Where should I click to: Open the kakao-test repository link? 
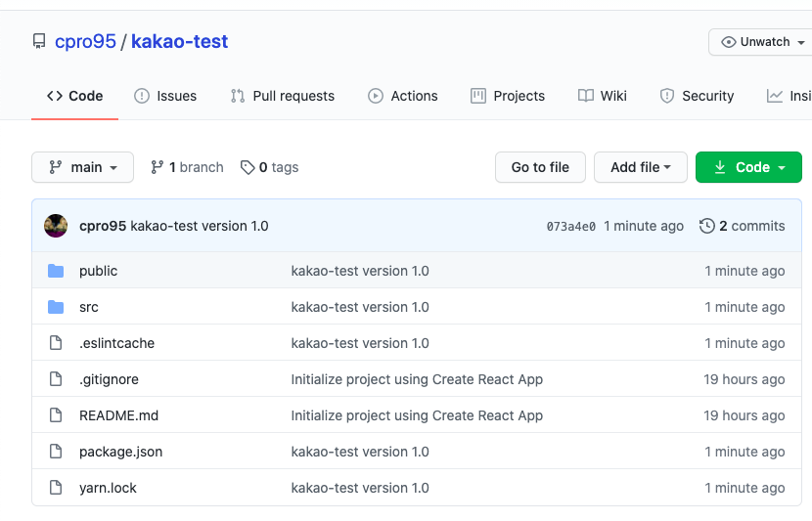179,41
